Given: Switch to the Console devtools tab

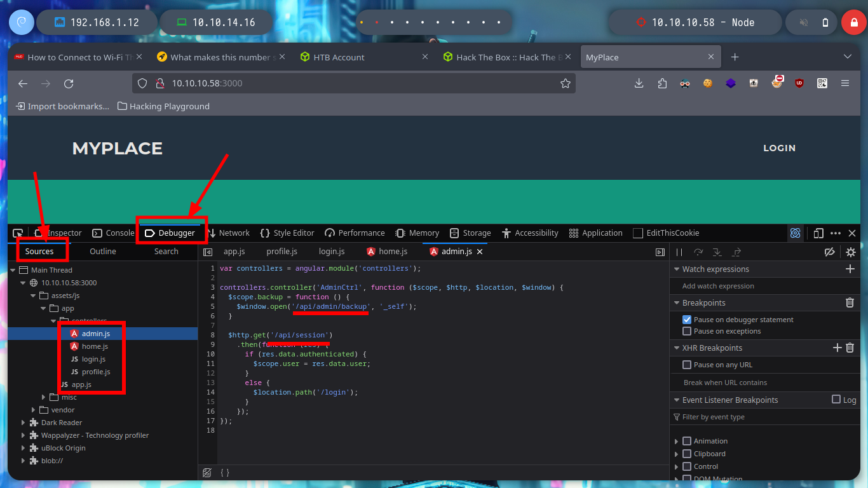Looking at the screenshot, I should (114, 233).
